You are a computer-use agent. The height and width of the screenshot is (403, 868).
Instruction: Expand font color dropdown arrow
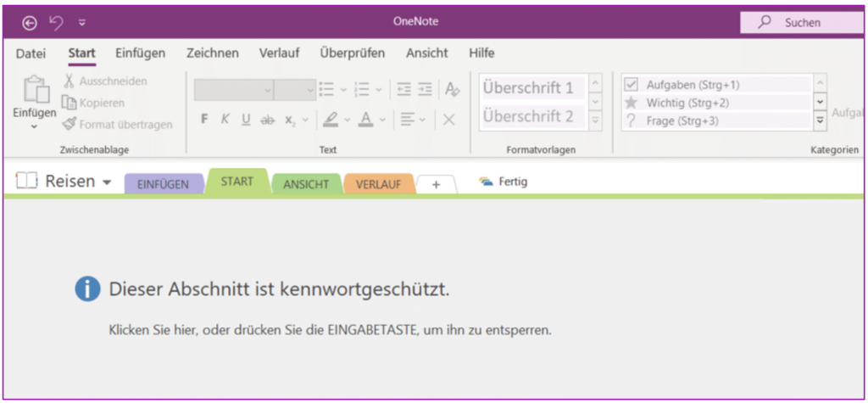[x=382, y=120]
